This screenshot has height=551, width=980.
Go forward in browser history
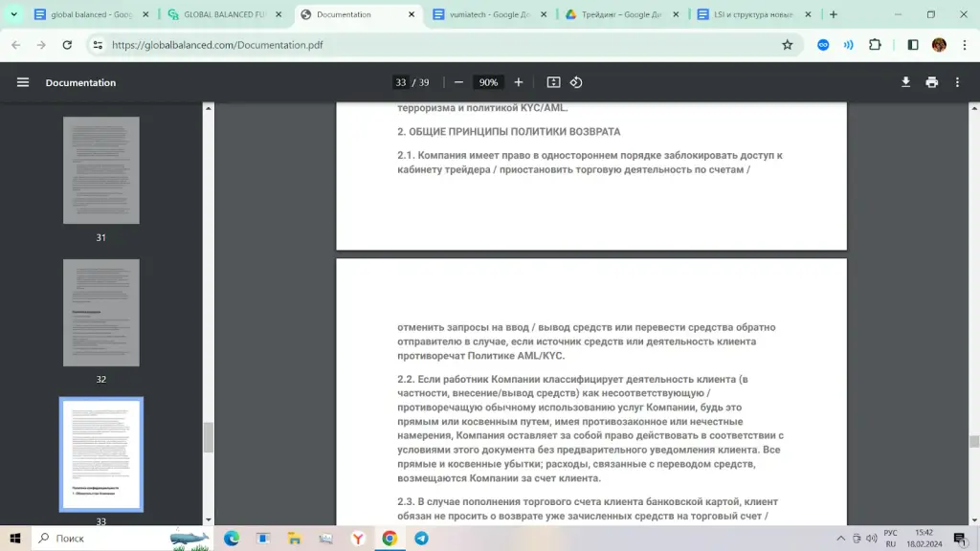[41, 45]
